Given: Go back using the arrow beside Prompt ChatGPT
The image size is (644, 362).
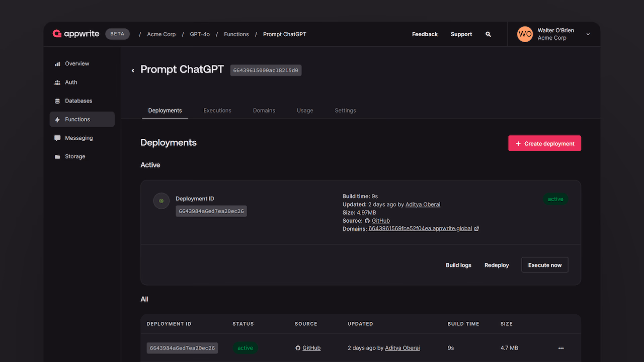Looking at the screenshot, I should (133, 70).
